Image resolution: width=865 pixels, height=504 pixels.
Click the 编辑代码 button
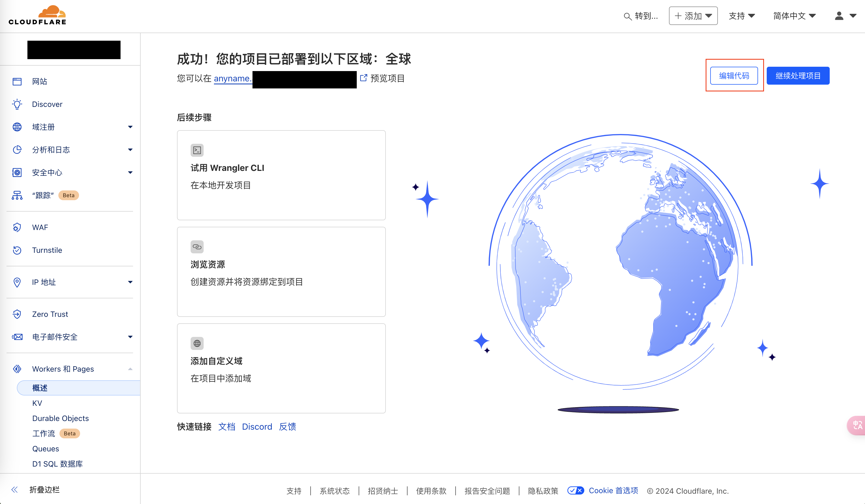[734, 76]
